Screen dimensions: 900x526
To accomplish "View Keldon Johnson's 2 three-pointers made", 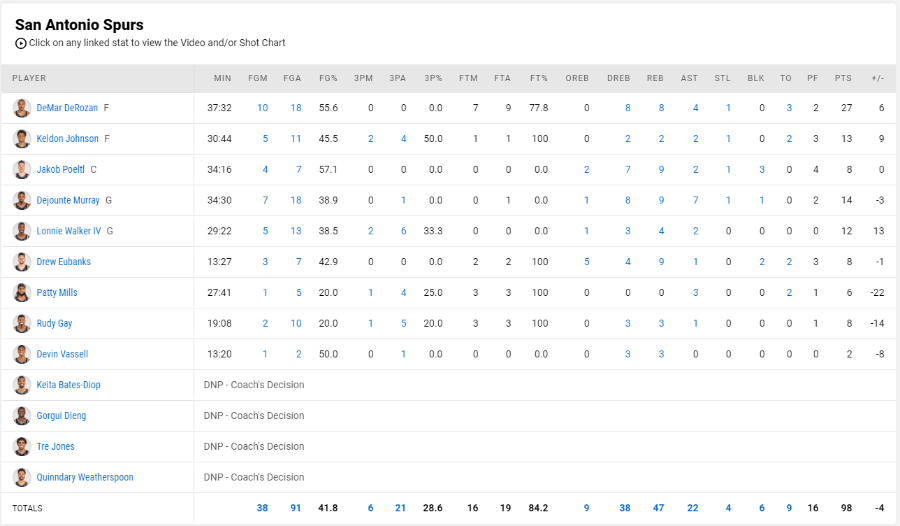I will pos(371,139).
